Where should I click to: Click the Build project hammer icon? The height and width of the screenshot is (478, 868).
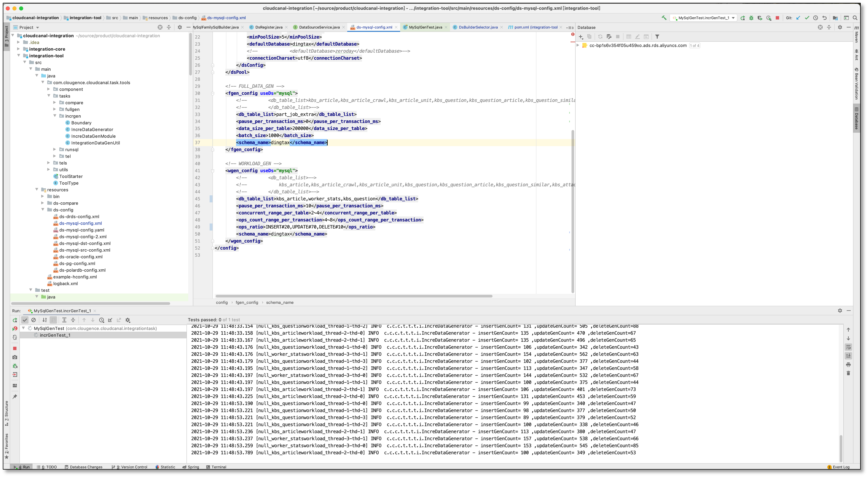tap(664, 18)
